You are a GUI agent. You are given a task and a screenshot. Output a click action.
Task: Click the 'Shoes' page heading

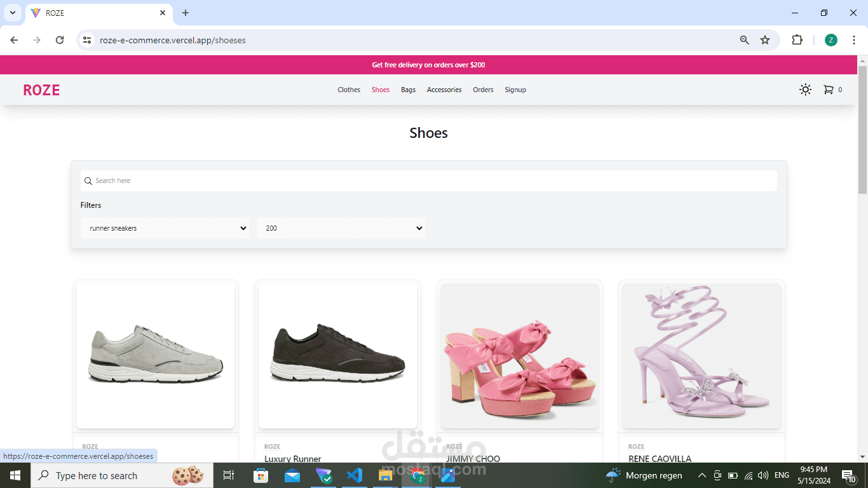[x=429, y=133]
